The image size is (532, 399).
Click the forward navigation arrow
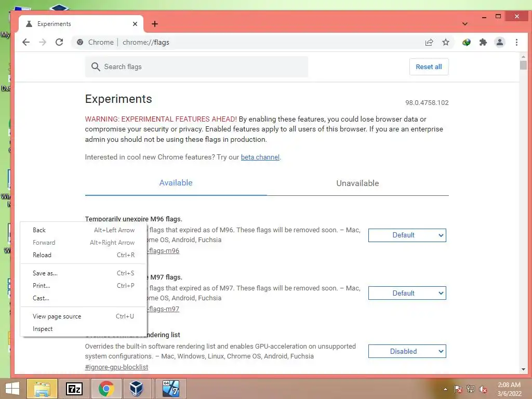pos(43,42)
